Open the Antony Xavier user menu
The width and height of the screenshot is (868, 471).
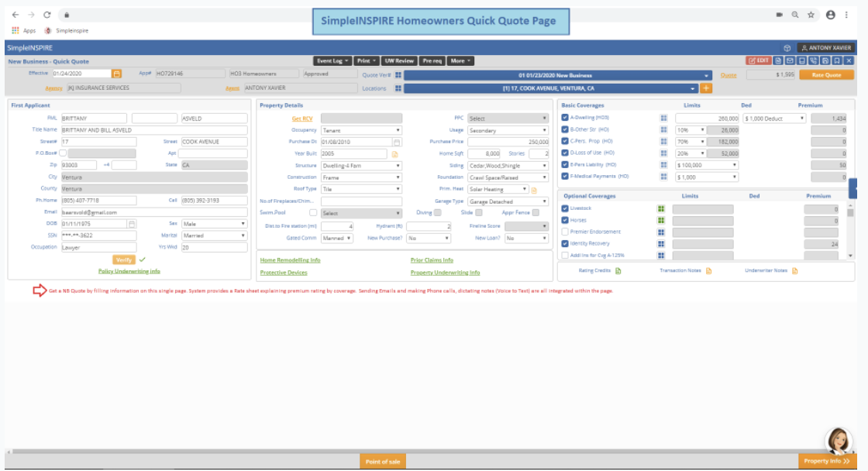point(826,48)
